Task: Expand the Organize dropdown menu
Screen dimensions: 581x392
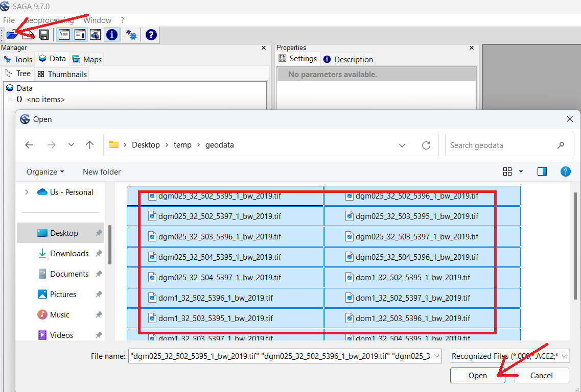Action: (x=45, y=172)
